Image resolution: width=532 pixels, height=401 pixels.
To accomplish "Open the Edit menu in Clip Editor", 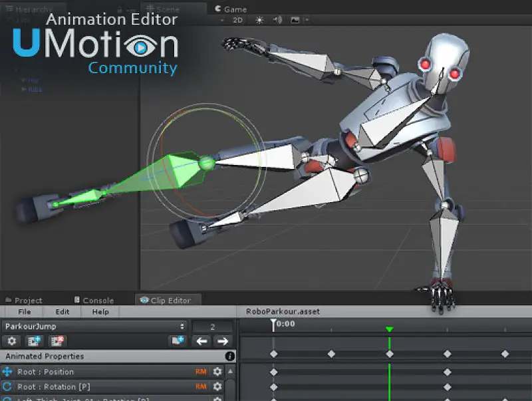I will click(x=62, y=312).
